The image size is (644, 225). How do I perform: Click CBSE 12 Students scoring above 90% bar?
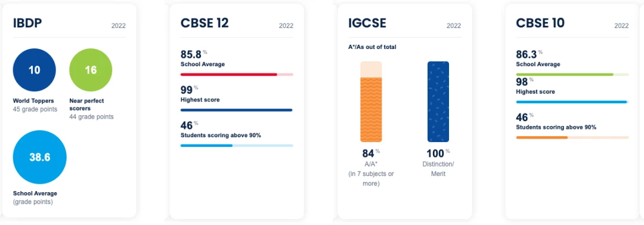237,146
